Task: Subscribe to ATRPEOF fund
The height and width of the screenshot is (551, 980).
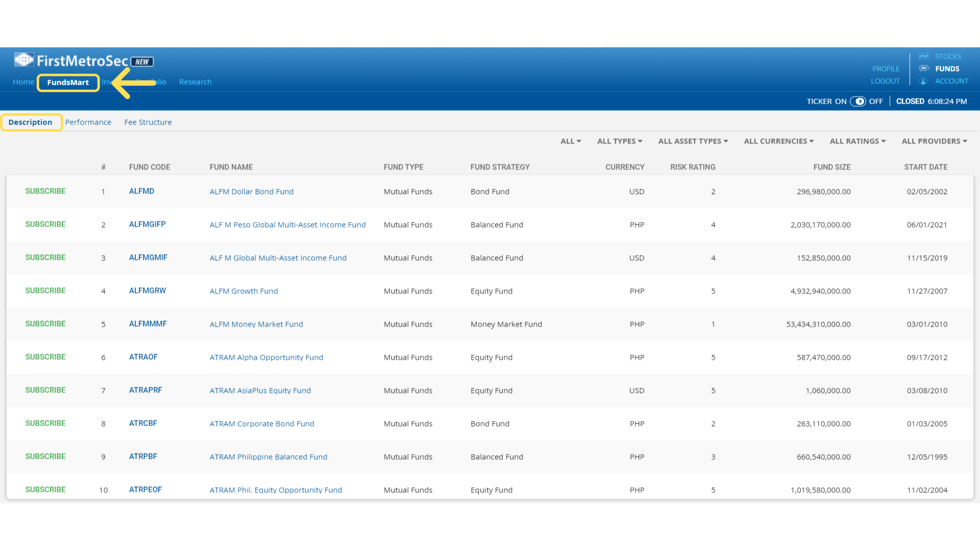Action: click(x=45, y=490)
